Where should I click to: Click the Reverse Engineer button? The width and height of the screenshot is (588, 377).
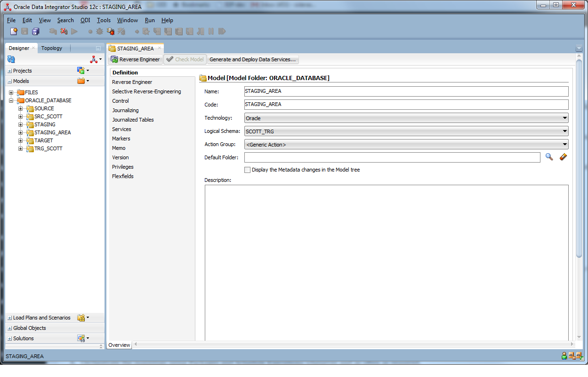tap(135, 59)
